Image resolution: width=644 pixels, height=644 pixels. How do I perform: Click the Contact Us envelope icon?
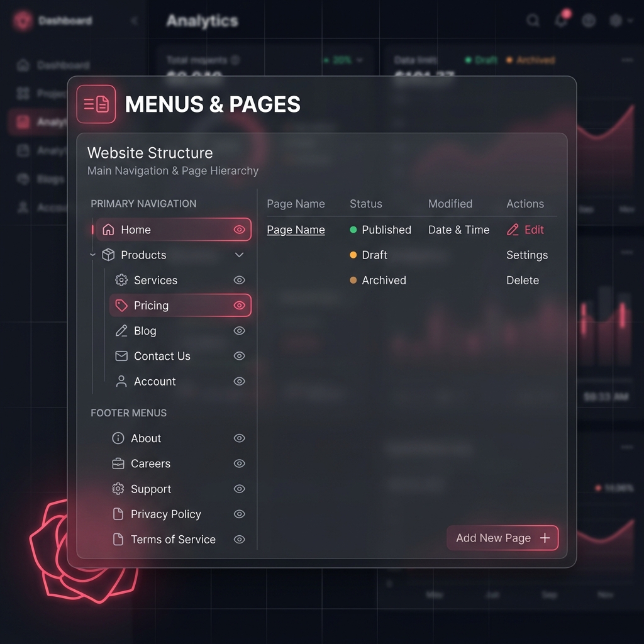(x=121, y=356)
